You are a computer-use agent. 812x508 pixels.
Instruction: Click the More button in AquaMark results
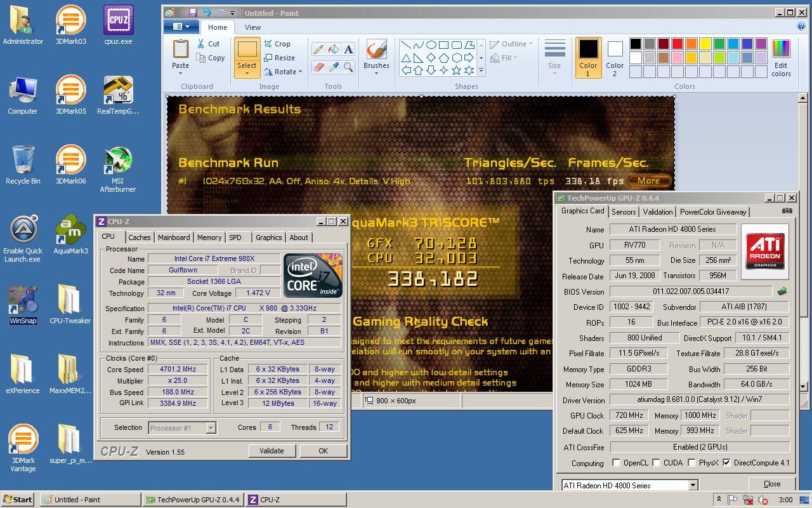[x=649, y=181]
